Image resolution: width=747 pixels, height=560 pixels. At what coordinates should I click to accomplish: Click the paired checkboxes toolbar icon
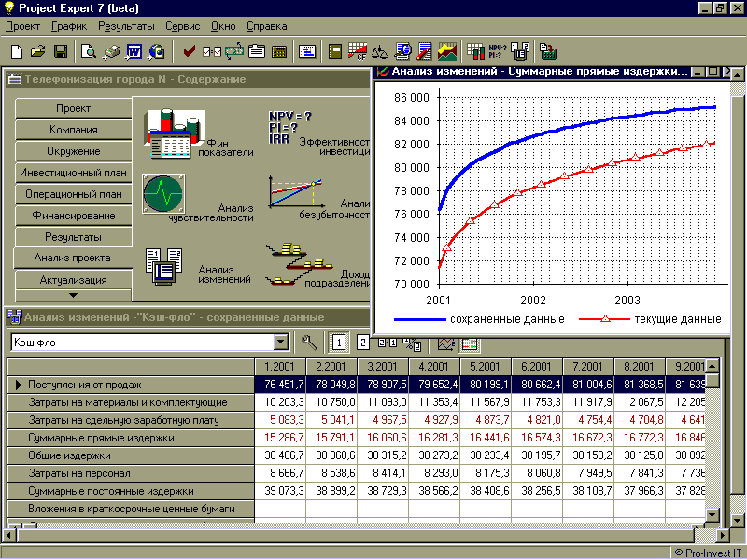point(212,51)
